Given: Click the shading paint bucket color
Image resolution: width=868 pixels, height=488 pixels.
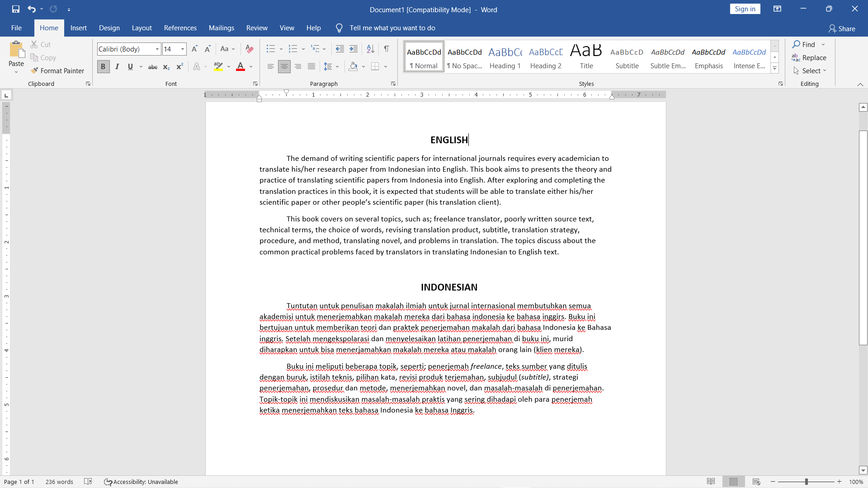Looking at the screenshot, I should 353,66.
